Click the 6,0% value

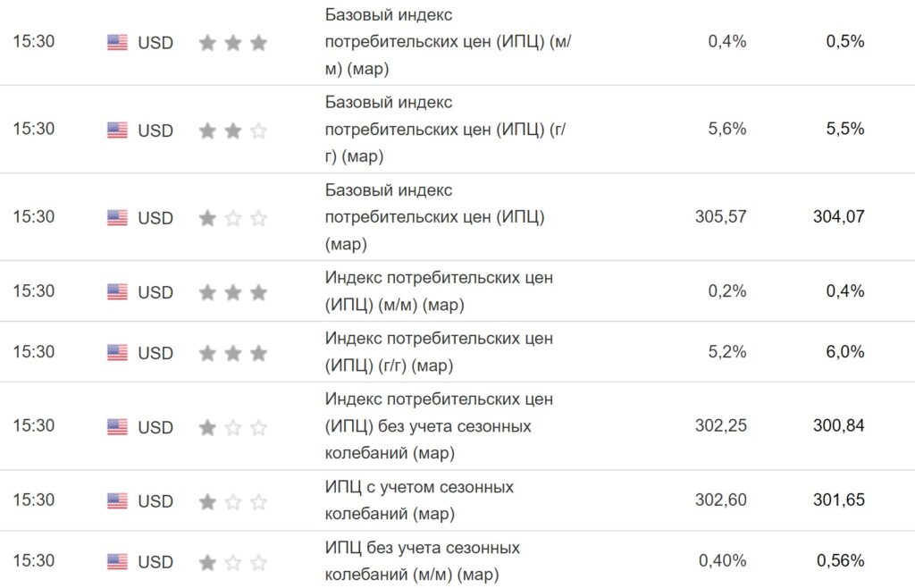[x=845, y=352]
